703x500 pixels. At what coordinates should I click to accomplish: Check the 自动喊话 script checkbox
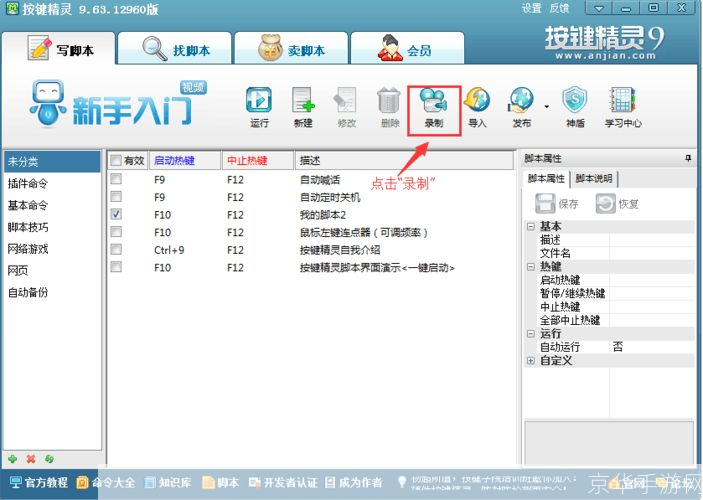[116, 179]
